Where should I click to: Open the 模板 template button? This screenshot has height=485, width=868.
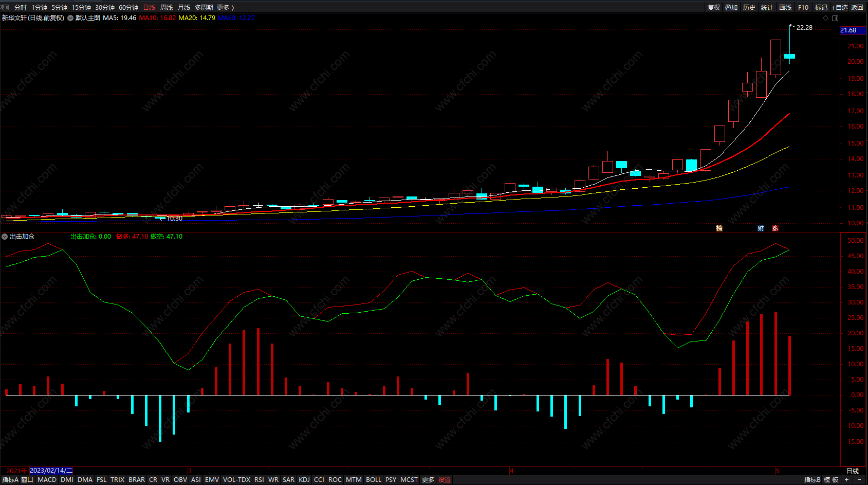(x=831, y=480)
